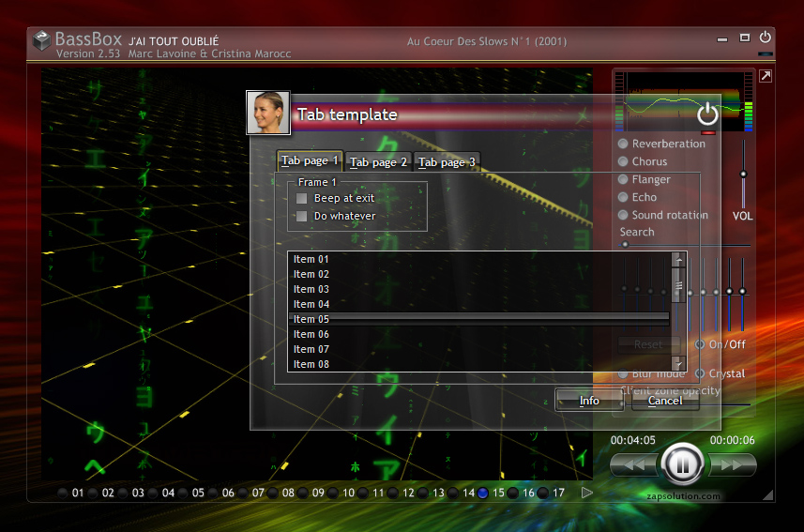This screenshot has height=532, width=804.
Task: Click the VOL slider knob
Action: [743, 174]
